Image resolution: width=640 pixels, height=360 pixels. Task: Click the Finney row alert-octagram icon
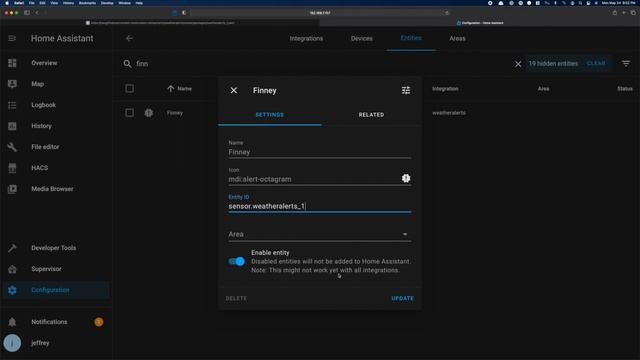coord(149,113)
